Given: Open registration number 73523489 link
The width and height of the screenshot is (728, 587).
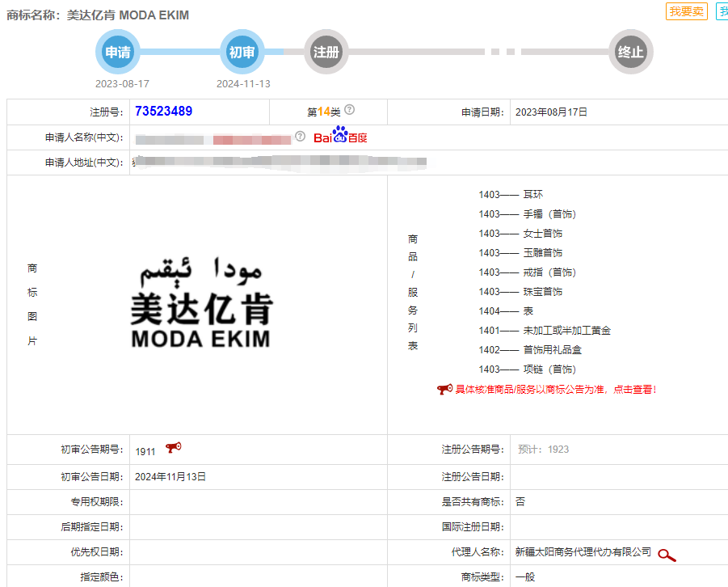Looking at the screenshot, I should click(163, 111).
